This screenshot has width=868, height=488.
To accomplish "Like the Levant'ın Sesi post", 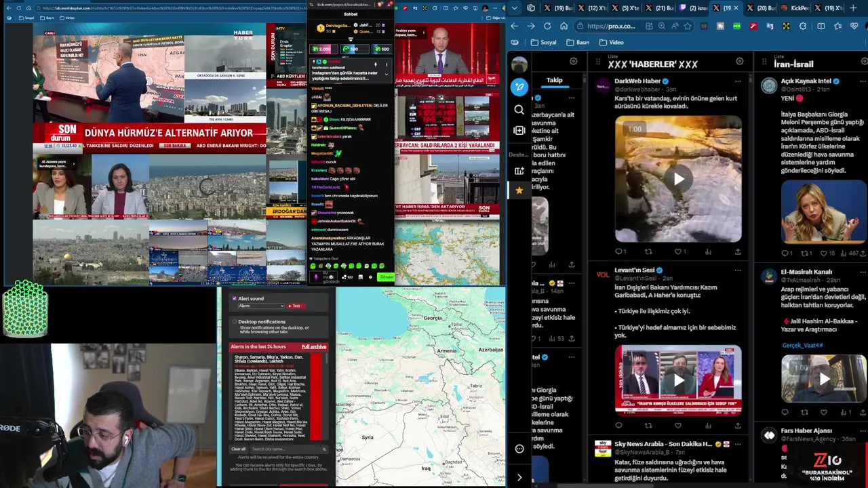I will tap(678, 426).
